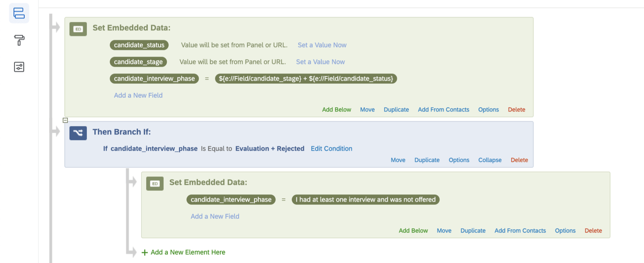Click the Branch element shuffle icon

pyautogui.click(x=78, y=133)
